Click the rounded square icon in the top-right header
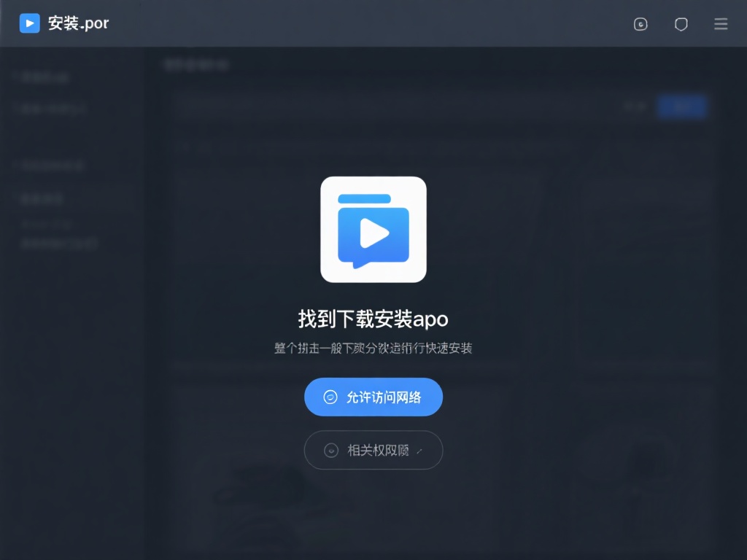Viewport: 747px width, 560px height. click(640, 24)
